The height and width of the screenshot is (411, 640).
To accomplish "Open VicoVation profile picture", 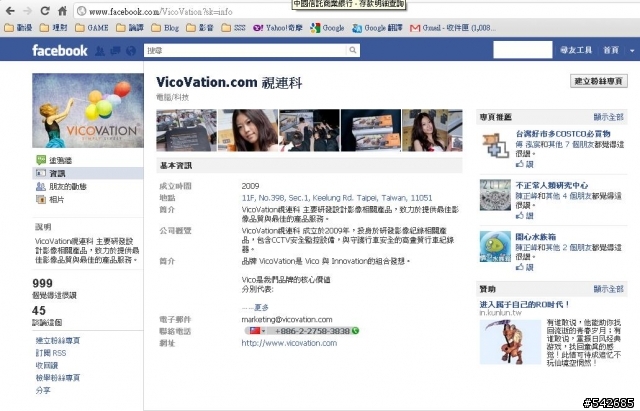I will coord(88,110).
